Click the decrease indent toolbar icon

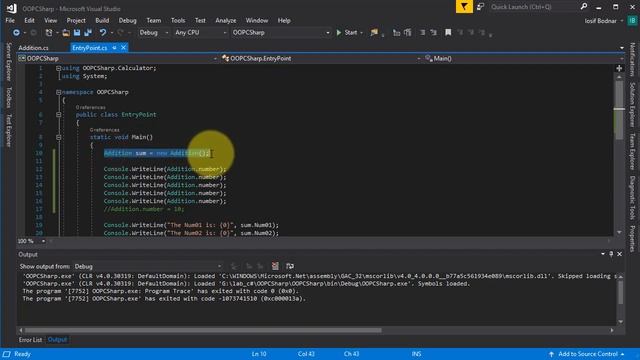(x=422, y=32)
